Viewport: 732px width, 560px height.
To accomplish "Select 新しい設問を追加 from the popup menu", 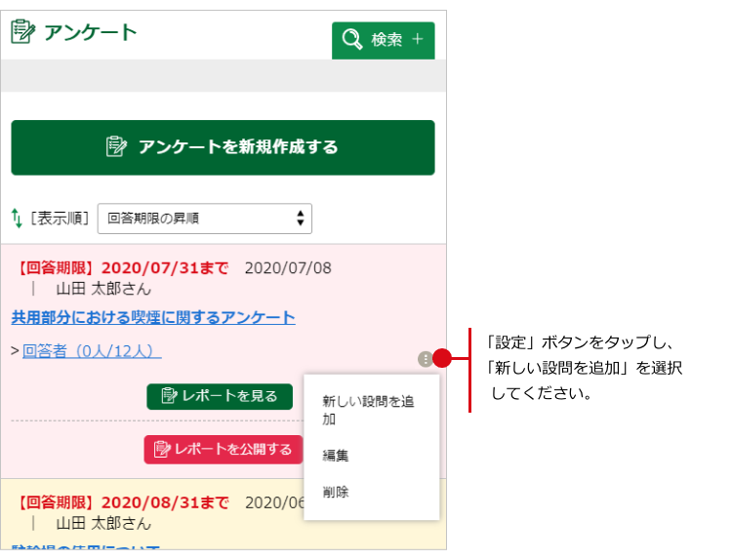I will [369, 410].
